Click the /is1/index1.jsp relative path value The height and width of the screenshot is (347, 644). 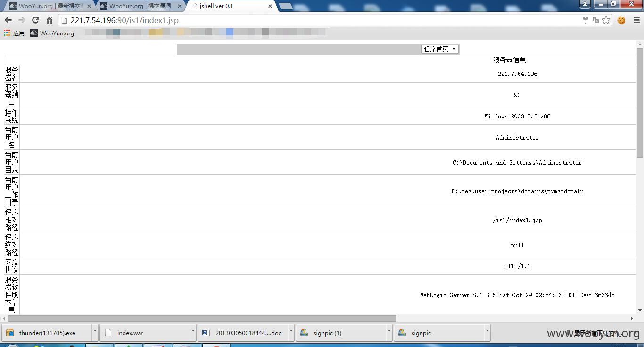[517, 220]
